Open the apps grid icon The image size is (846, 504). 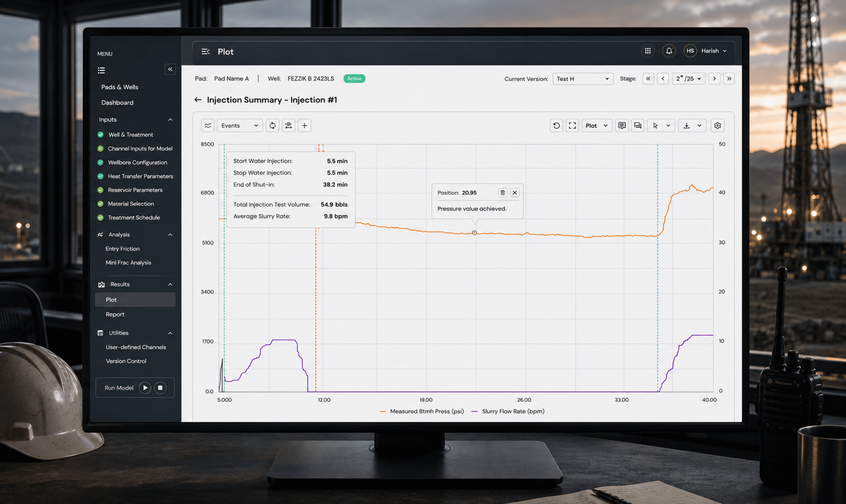tap(648, 51)
